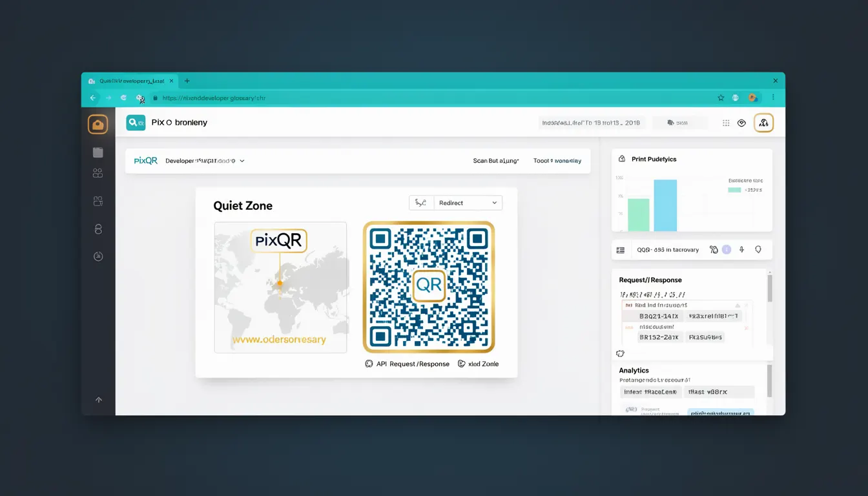Bookmark the page with the star icon

pos(721,98)
